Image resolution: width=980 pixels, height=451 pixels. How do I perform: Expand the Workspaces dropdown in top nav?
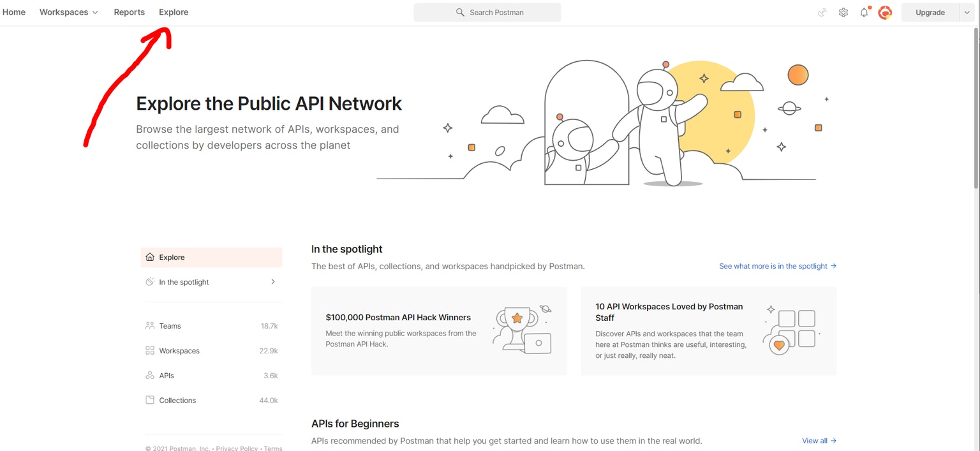(x=69, y=12)
